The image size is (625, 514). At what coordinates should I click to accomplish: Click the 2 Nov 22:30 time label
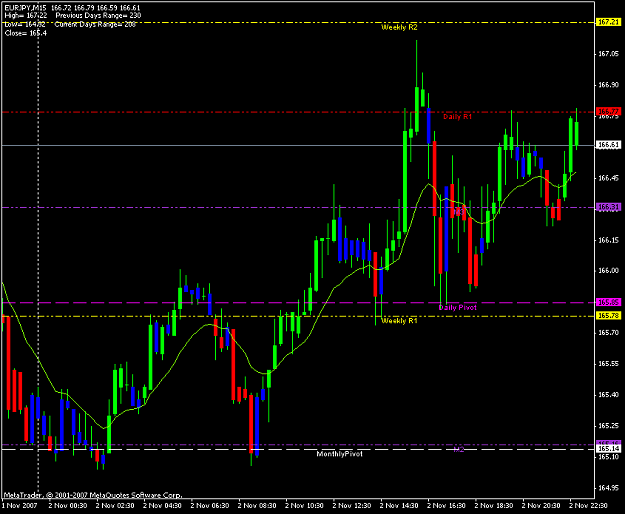pyautogui.click(x=588, y=506)
